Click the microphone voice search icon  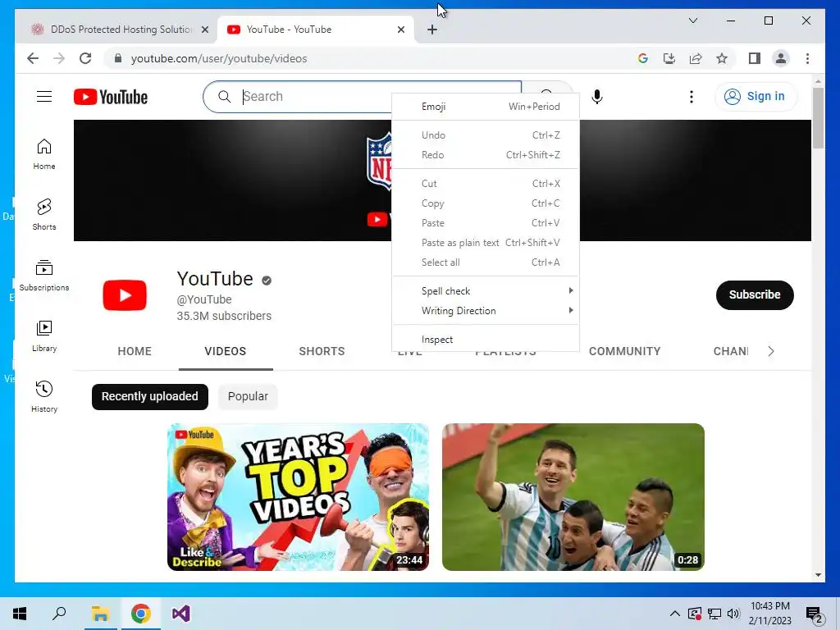tap(597, 97)
